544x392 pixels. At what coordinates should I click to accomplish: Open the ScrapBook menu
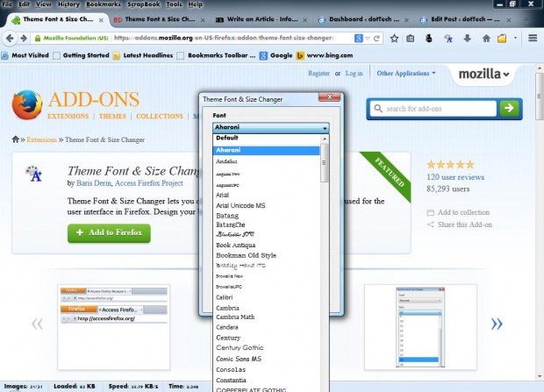(x=144, y=4)
